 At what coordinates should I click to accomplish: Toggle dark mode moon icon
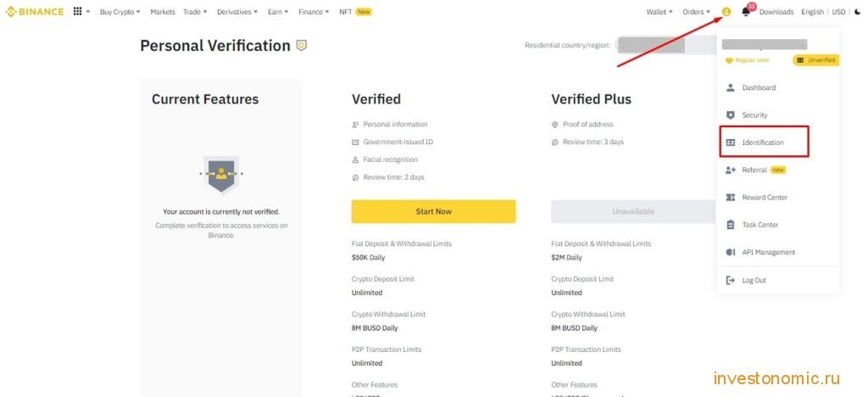pos(858,12)
